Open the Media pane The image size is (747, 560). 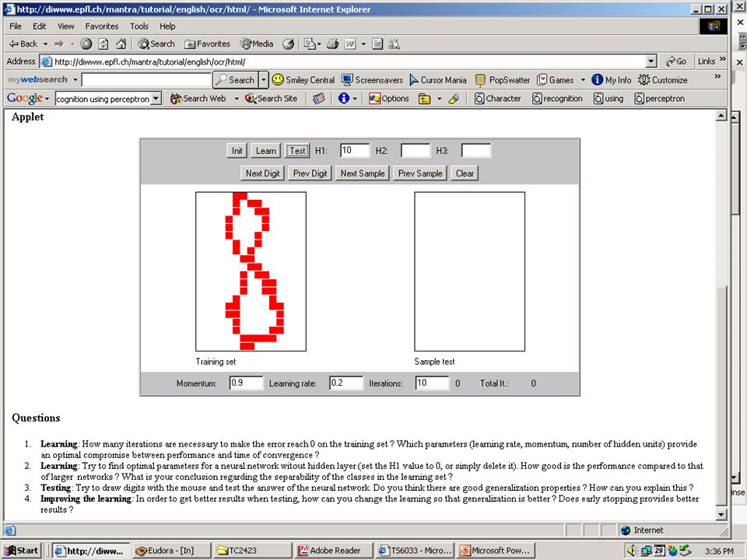pos(256,44)
